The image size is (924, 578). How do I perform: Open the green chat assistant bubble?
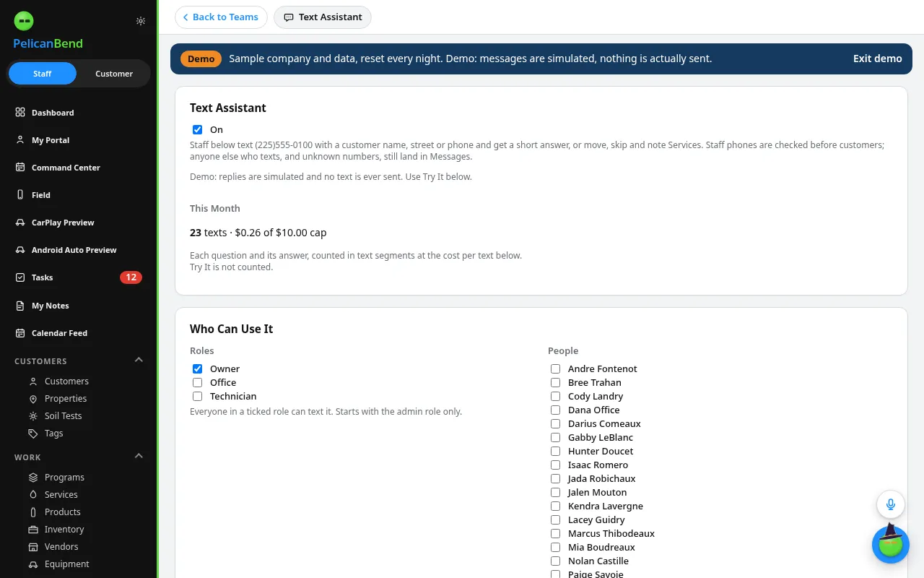(891, 545)
